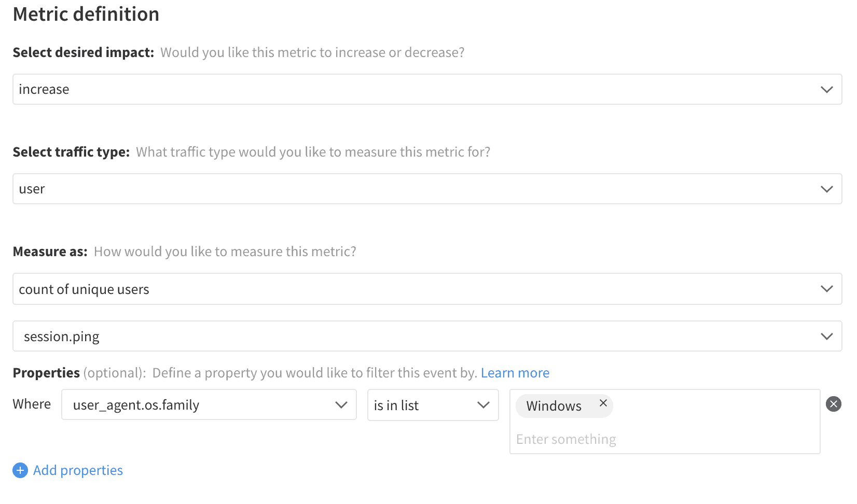Click the 'Metric definition' heading

pyautogui.click(x=86, y=14)
